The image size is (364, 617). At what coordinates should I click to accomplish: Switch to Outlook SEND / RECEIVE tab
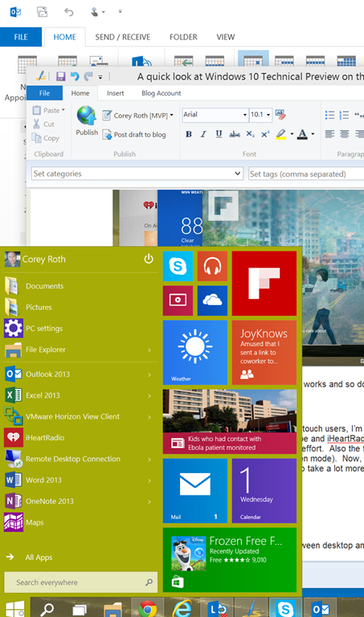122,37
